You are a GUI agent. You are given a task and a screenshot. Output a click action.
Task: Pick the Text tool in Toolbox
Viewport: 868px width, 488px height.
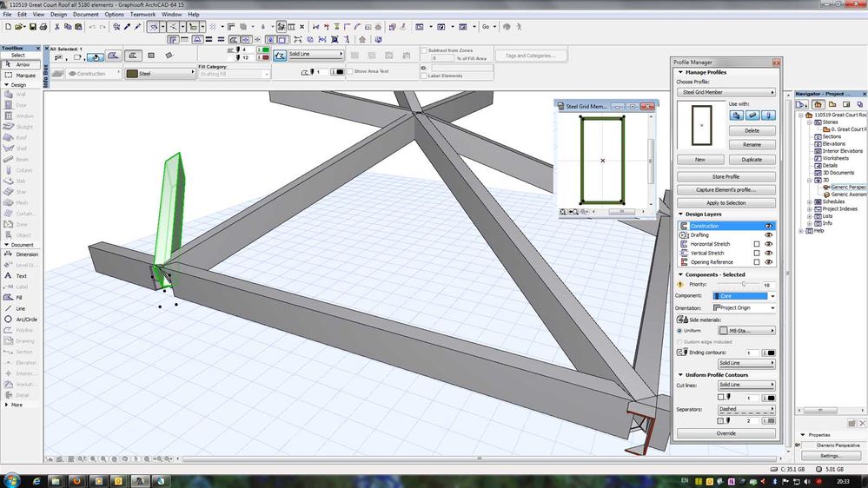coord(18,276)
